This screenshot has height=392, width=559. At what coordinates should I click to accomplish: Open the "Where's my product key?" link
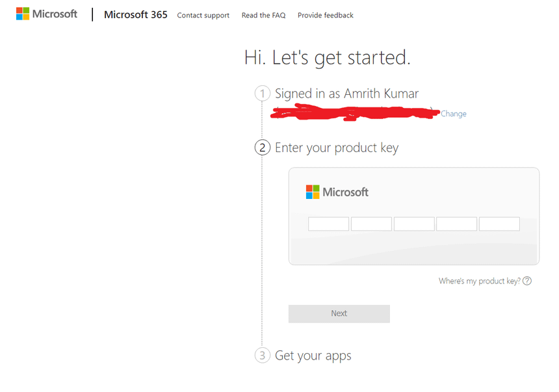(479, 281)
